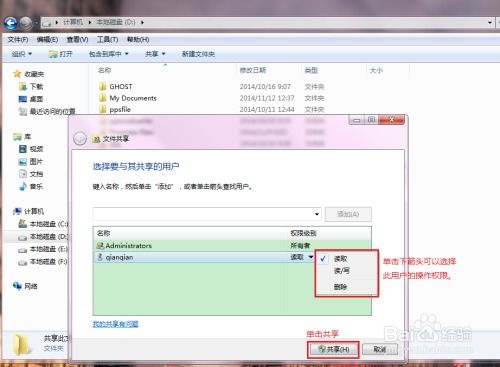Select local disk (C:) drive icon
This screenshot has height=367, width=500.
[x=23, y=224]
